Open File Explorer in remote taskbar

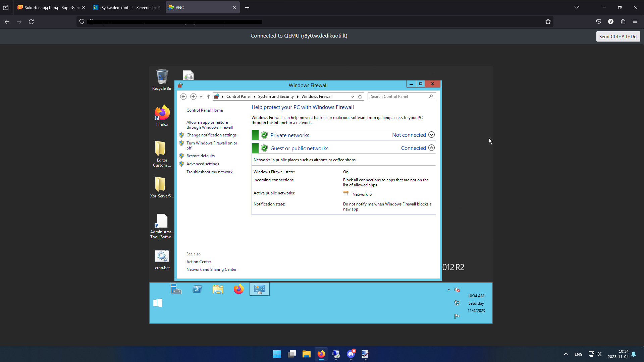click(x=218, y=289)
